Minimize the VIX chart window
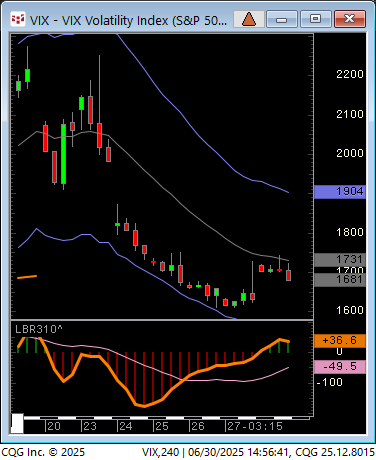376x460 pixels. (x=282, y=19)
